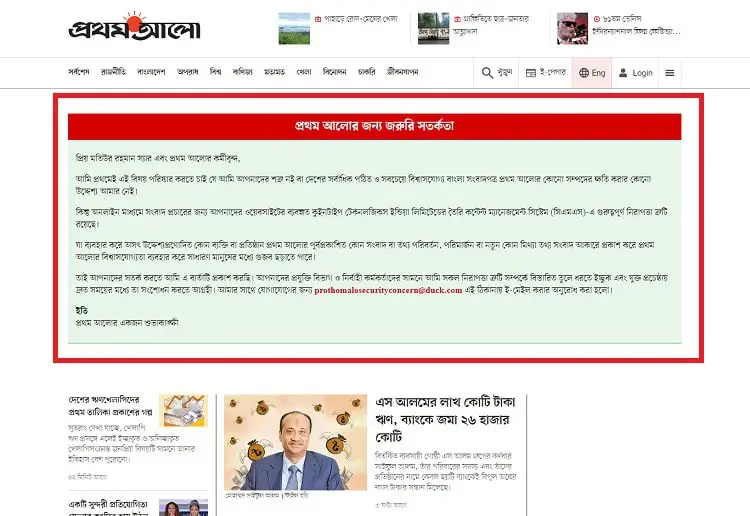The width and height of the screenshot is (750, 516).
Task: Open জীবনযাপন navigation item
Action: point(403,72)
